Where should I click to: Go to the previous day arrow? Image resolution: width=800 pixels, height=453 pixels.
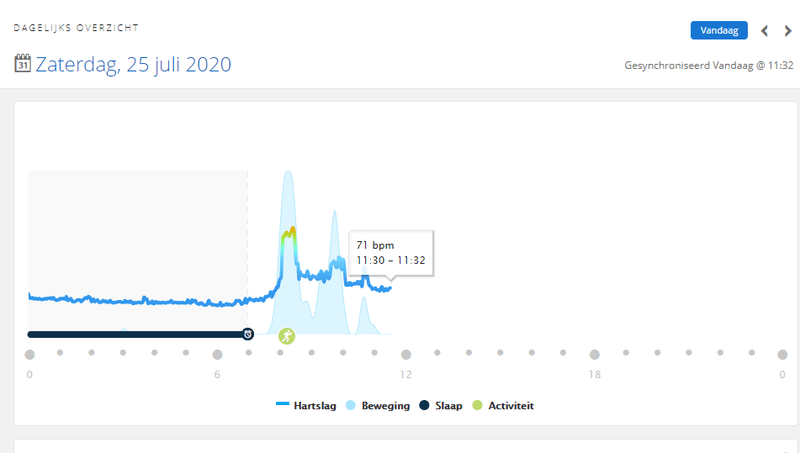(765, 31)
